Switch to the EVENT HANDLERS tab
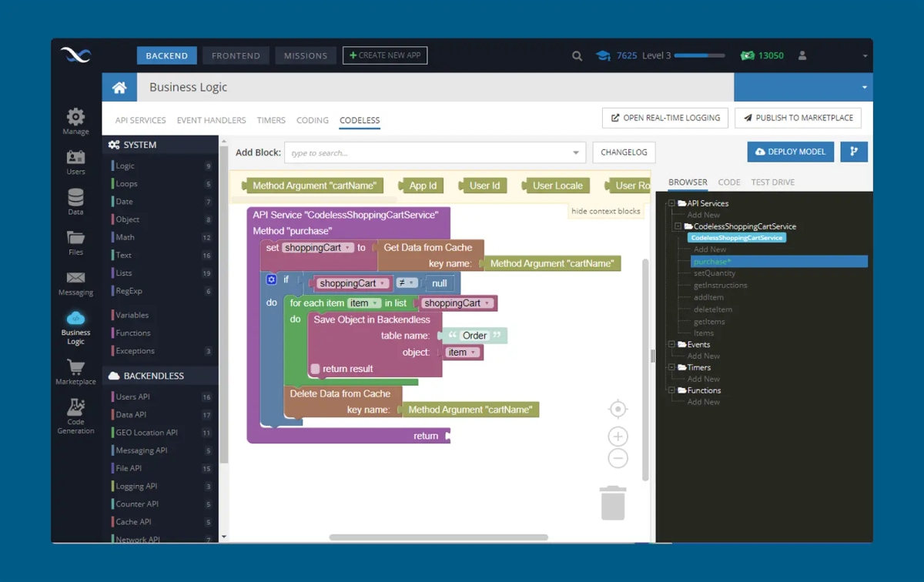Image resolution: width=924 pixels, height=582 pixels. [211, 120]
